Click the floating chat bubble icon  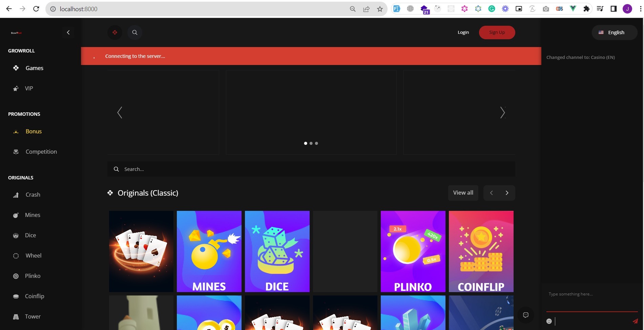[x=526, y=315]
